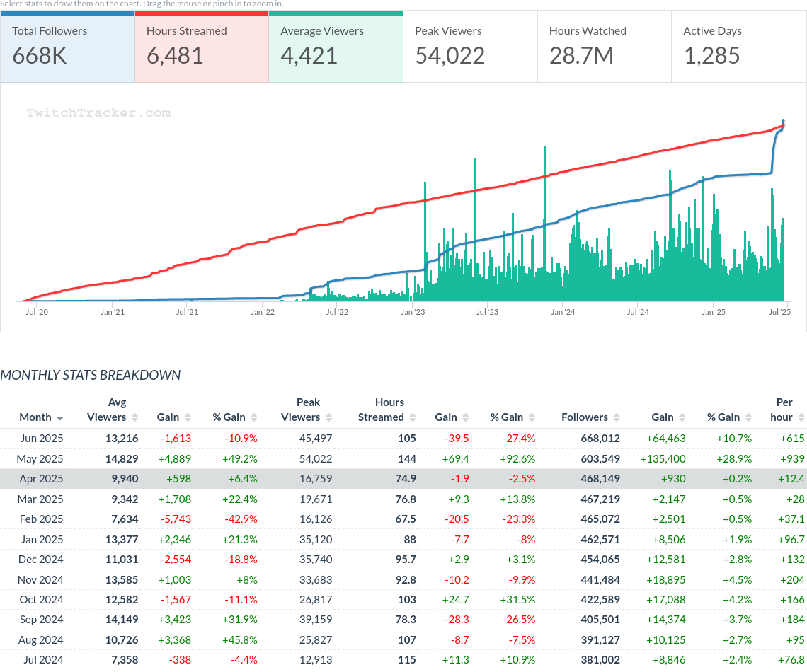The width and height of the screenshot is (807, 672).
Task: Select the Mar 2025 month cell
Action: [x=40, y=499]
